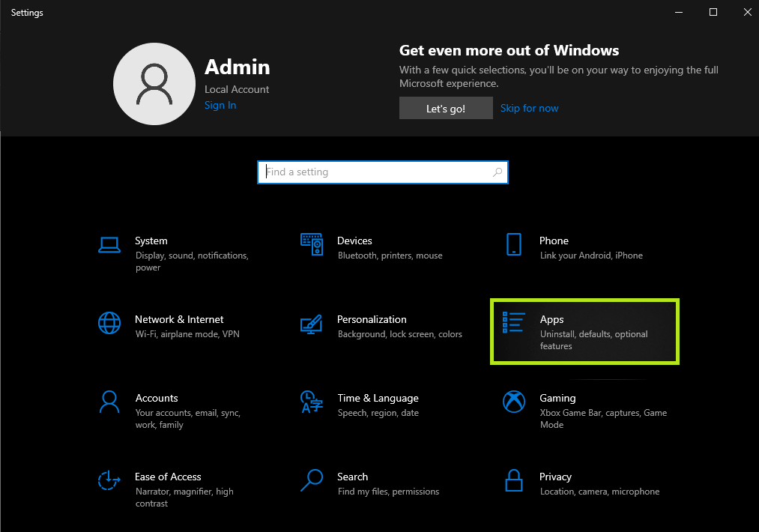Close the Settings window
This screenshot has height=532, width=759.
(x=747, y=12)
